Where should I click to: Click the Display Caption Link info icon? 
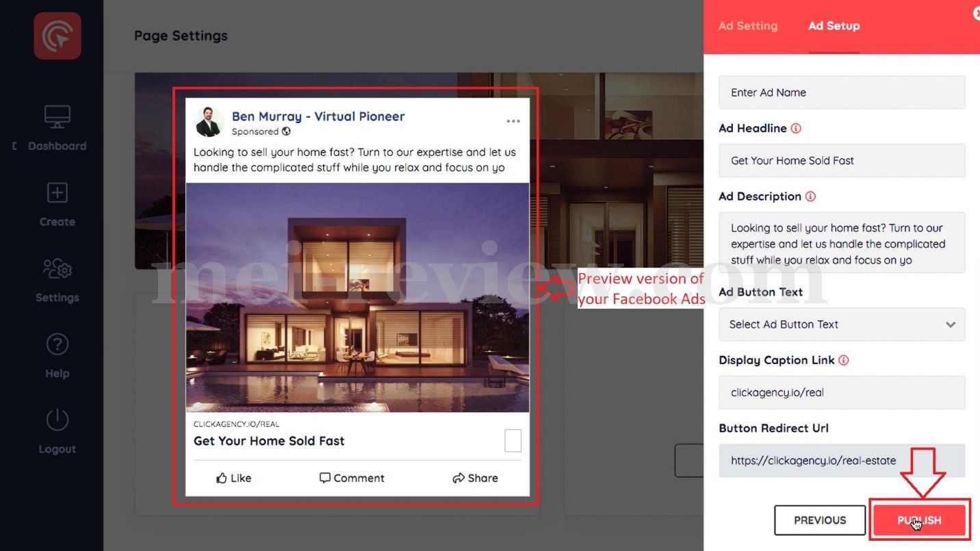pyautogui.click(x=844, y=360)
